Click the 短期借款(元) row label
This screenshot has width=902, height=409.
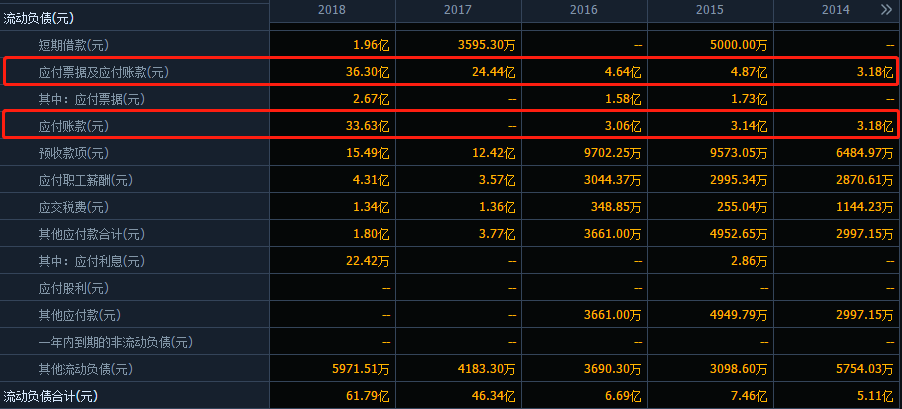[74, 45]
